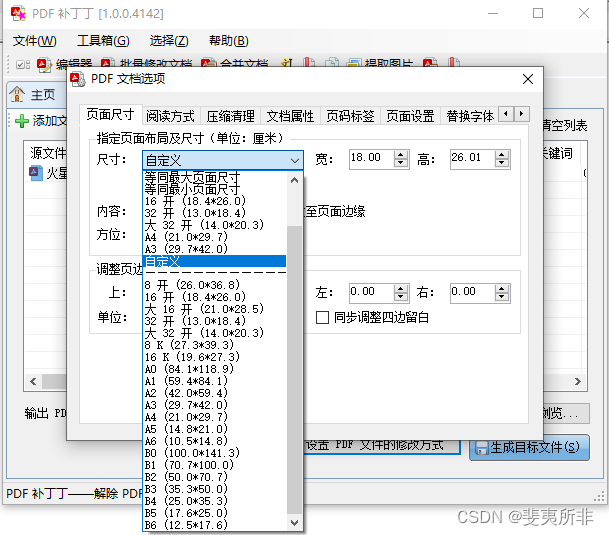Click the 批量修改文档 toolbar icon
This screenshot has width=609, height=535.
coord(108,63)
